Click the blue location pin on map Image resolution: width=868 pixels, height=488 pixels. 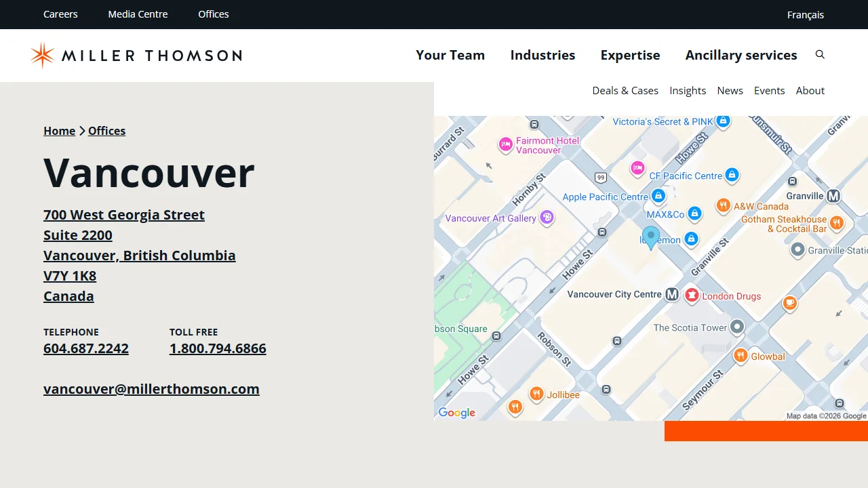pos(651,238)
